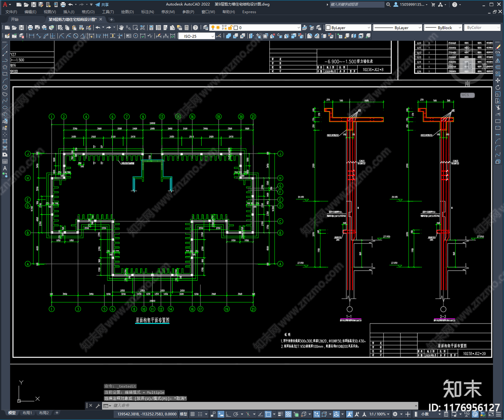Toggle dynamic input in status bar
Image resolution: width=504 pixels, height=420 pixels.
[x=221, y=414]
